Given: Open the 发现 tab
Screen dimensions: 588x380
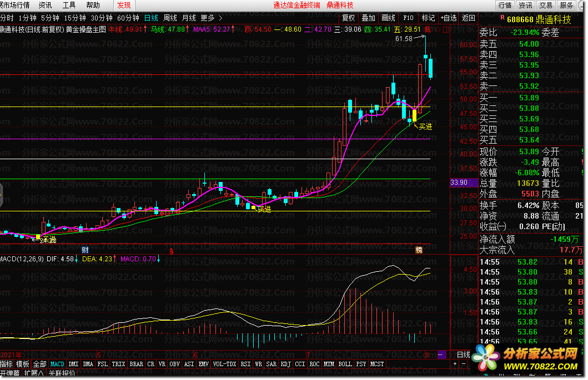Looking at the screenshot, I should tap(124, 5).
